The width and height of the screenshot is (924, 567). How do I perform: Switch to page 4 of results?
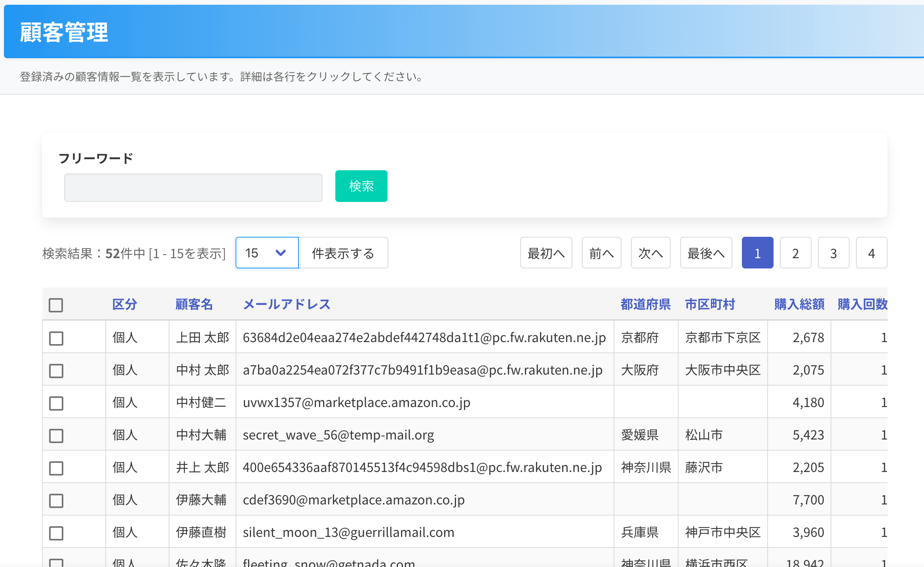[x=871, y=253]
